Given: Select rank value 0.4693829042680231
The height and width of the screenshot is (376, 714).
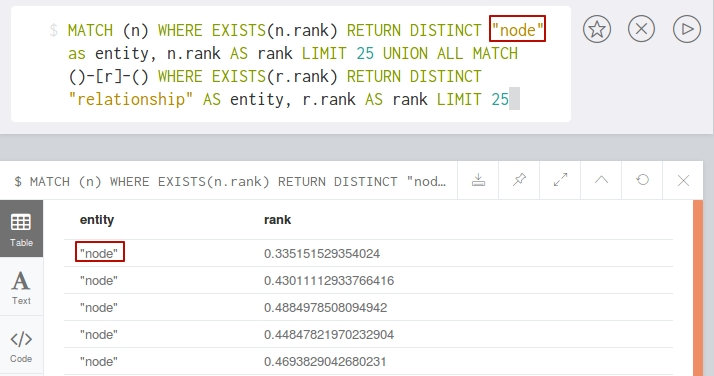Looking at the screenshot, I should [325, 362].
